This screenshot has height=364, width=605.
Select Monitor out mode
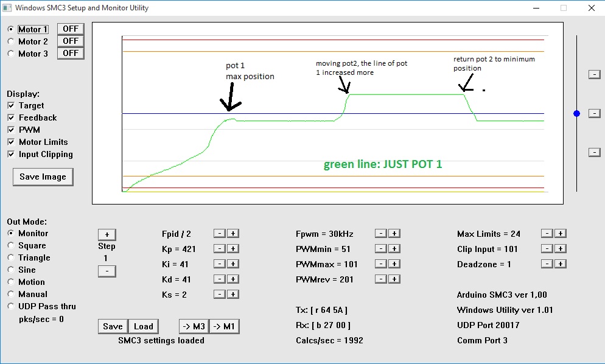point(11,233)
